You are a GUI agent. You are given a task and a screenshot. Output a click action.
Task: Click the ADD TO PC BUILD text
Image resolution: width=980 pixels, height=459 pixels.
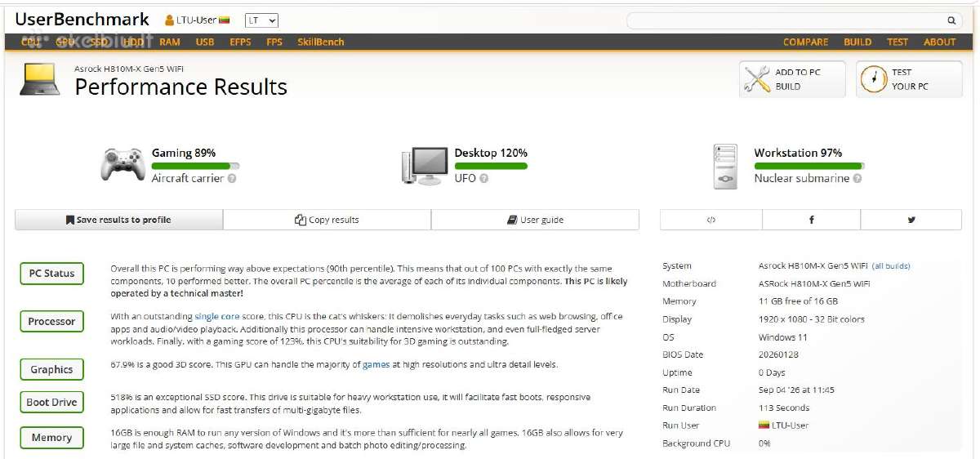tap(798, 79)
